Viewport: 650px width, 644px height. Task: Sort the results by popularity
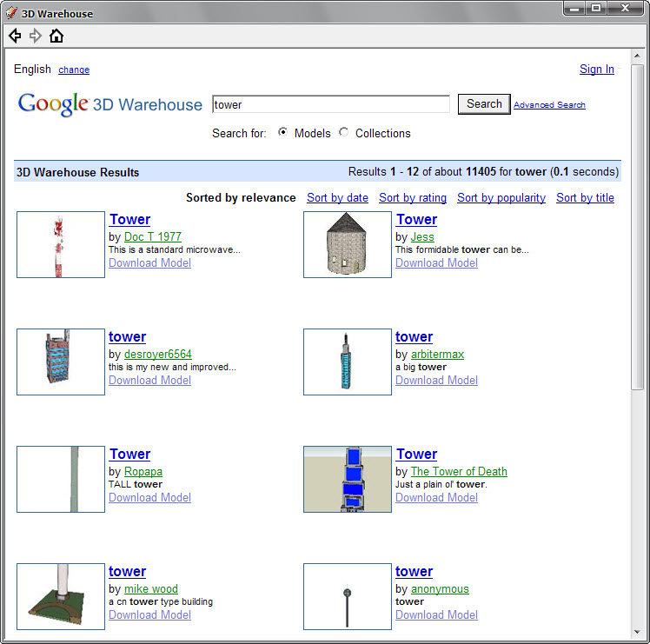coord(501,198)
